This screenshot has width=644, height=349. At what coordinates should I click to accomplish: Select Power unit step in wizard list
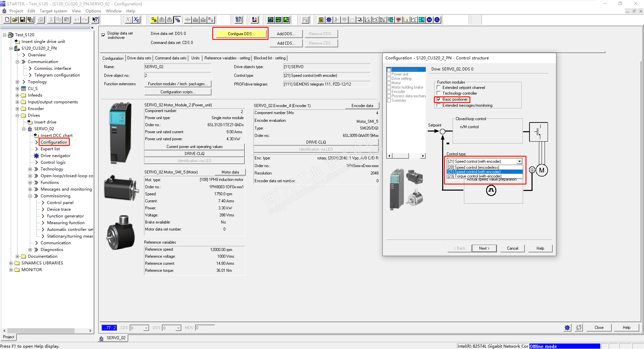point(400,74)
